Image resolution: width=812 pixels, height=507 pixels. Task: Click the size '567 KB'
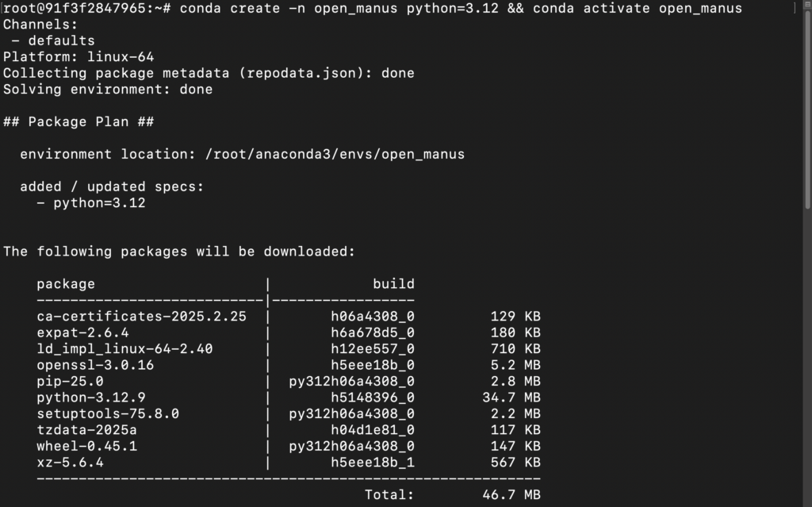click(x=515, y=463)
